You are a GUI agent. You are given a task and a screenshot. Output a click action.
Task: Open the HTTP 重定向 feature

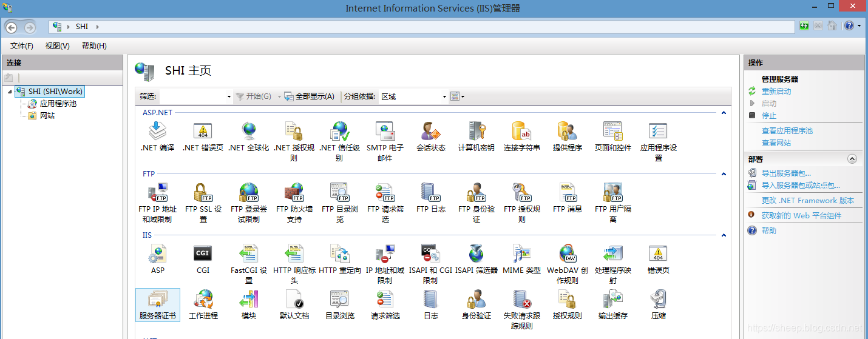(340, 259)
